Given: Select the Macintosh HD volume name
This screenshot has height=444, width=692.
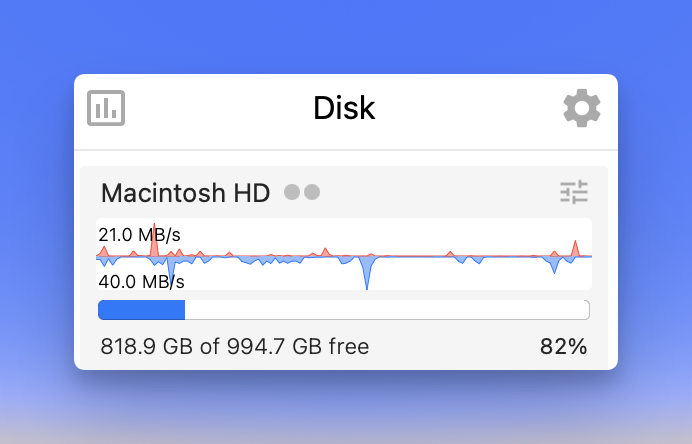Looking at the screenshot, I should click(x=186, y=192).
